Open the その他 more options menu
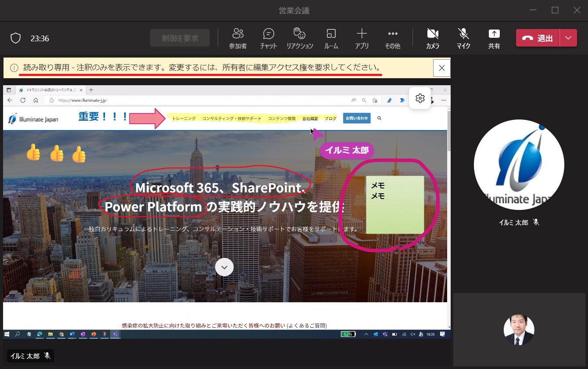Image resolution: width=588 pixels, height=369 pixels. tap(393, 38)
